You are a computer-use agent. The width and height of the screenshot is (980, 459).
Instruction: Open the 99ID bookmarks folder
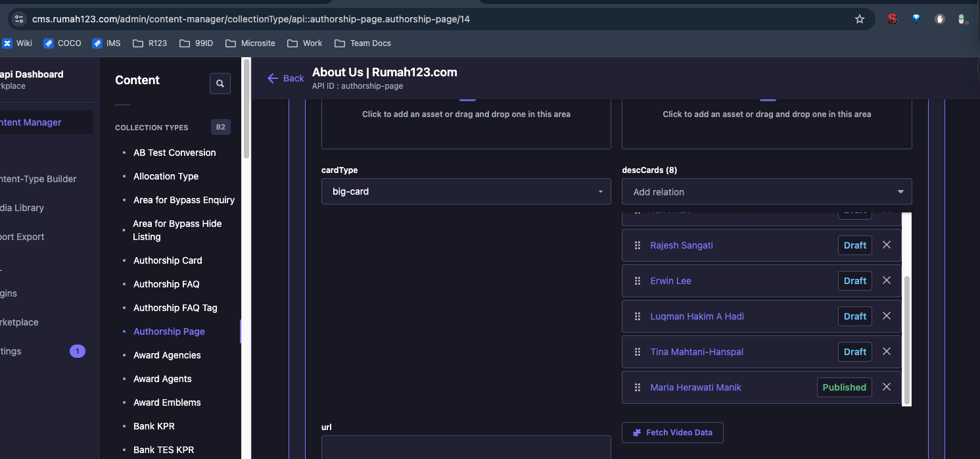(196, 43)
